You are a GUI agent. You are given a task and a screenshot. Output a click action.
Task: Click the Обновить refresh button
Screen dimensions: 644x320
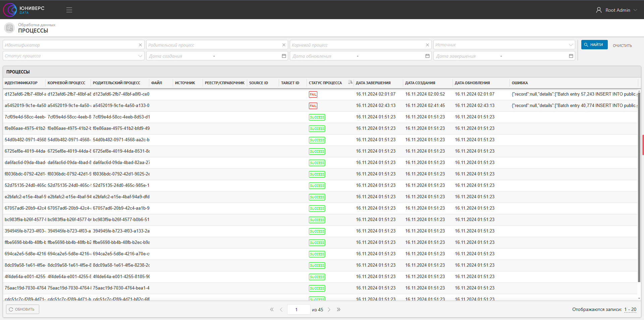pyautogui.click(x=22, y=309)
